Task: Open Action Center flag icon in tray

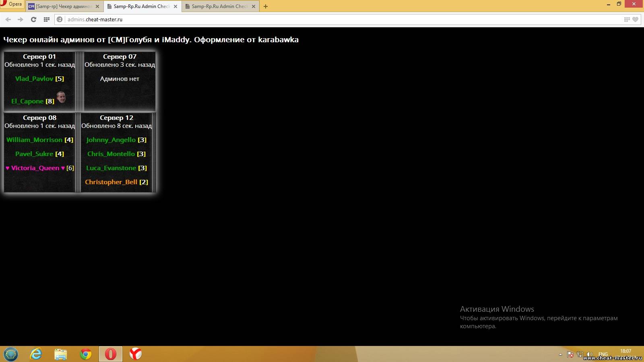Action: tap(570, 354)
